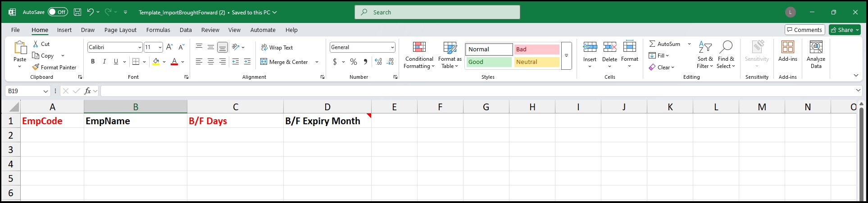The height and width of the screenshot is (203, 868).
Task: Toggle Bold formatting
Action: 93,62
